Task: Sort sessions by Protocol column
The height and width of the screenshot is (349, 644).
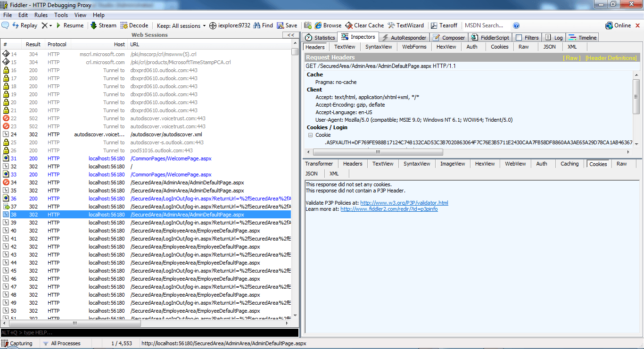Action: pyautogui.click(x=57, y=44)
